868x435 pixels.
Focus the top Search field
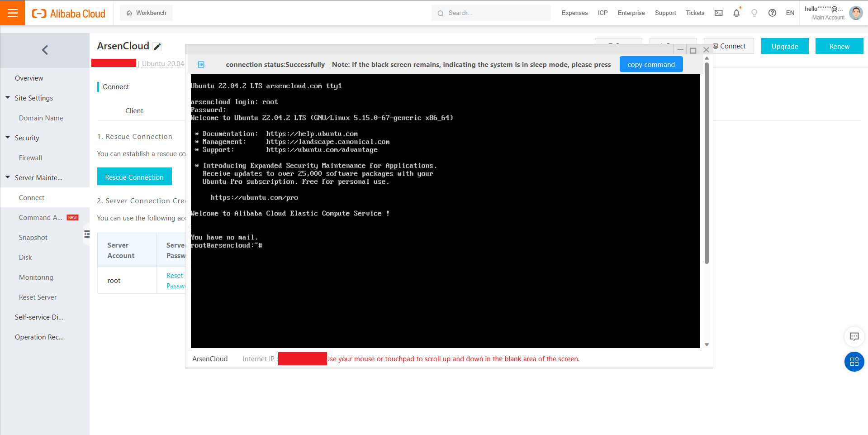pos(491,13)
